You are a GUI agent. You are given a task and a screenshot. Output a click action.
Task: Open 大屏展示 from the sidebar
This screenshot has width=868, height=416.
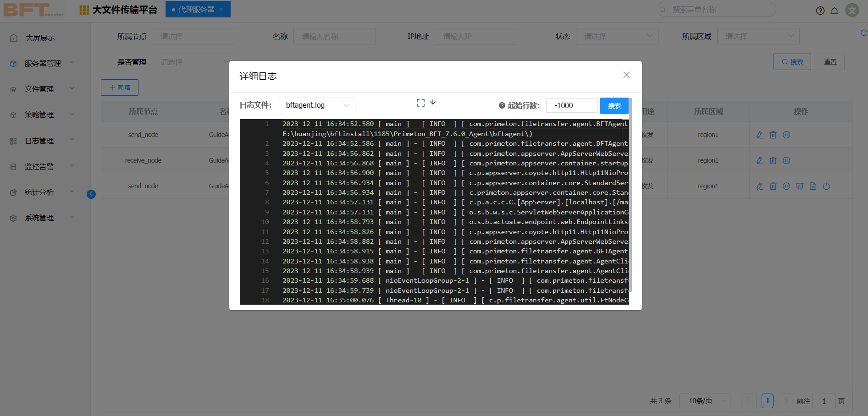click(x=40, y=38)
